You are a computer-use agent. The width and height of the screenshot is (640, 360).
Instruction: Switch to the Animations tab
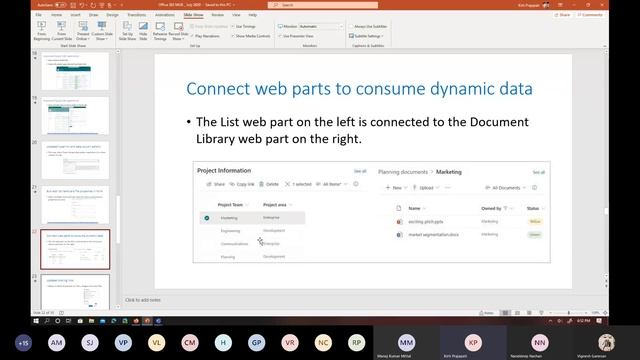(x=165, y=15)
